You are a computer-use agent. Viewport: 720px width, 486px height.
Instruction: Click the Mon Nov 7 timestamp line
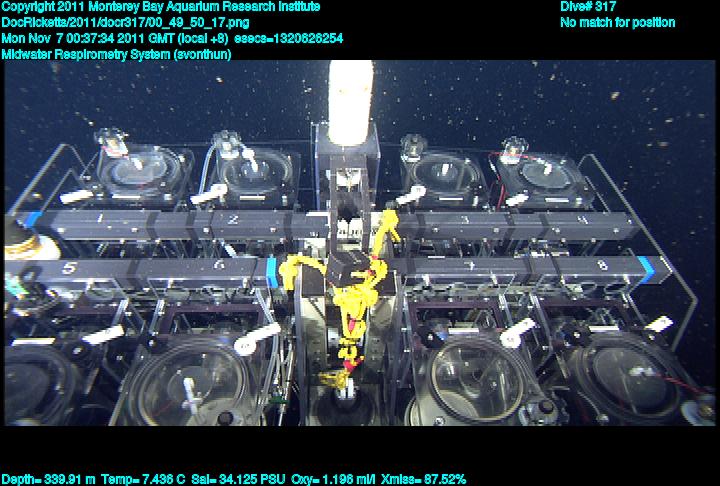pyautogui.click(x=173, y=38)
